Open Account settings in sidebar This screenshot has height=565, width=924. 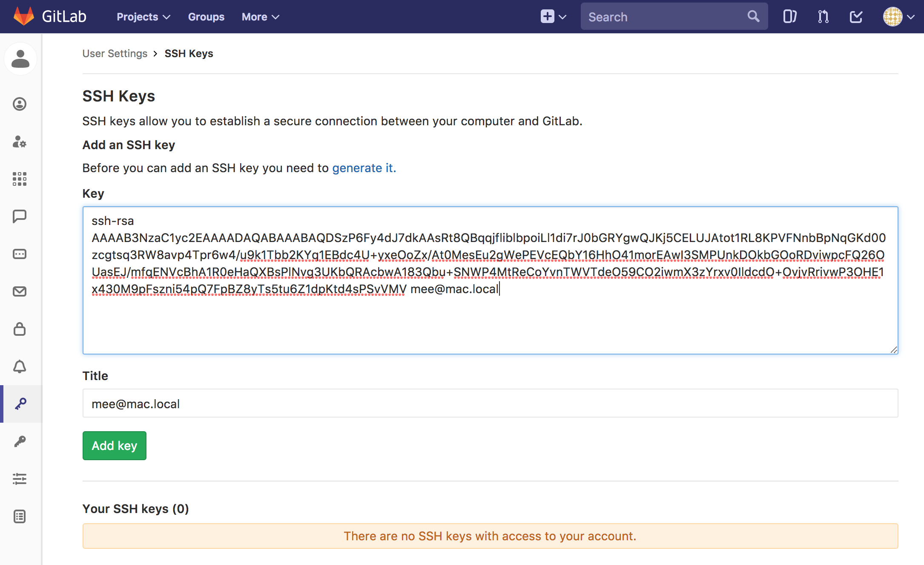20,141
